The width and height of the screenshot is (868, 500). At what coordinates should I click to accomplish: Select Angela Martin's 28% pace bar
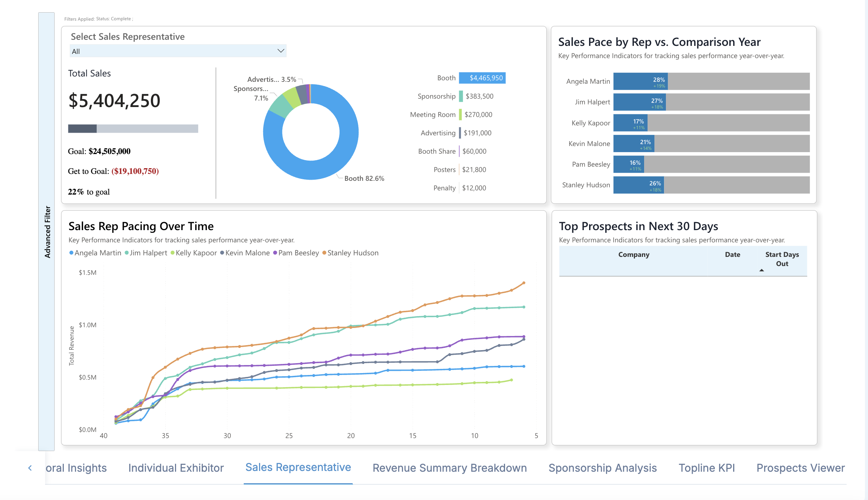pos(640,81)
